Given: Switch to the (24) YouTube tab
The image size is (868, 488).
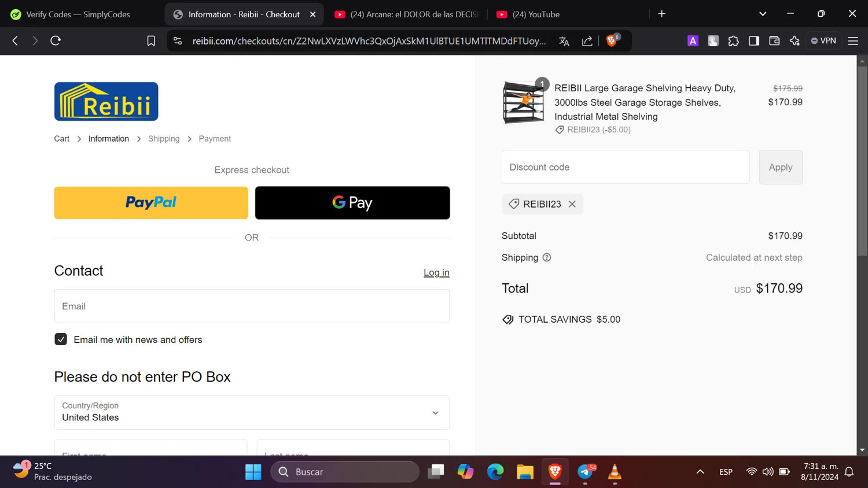Looking at the screenshot, I should tap(536, 14).
